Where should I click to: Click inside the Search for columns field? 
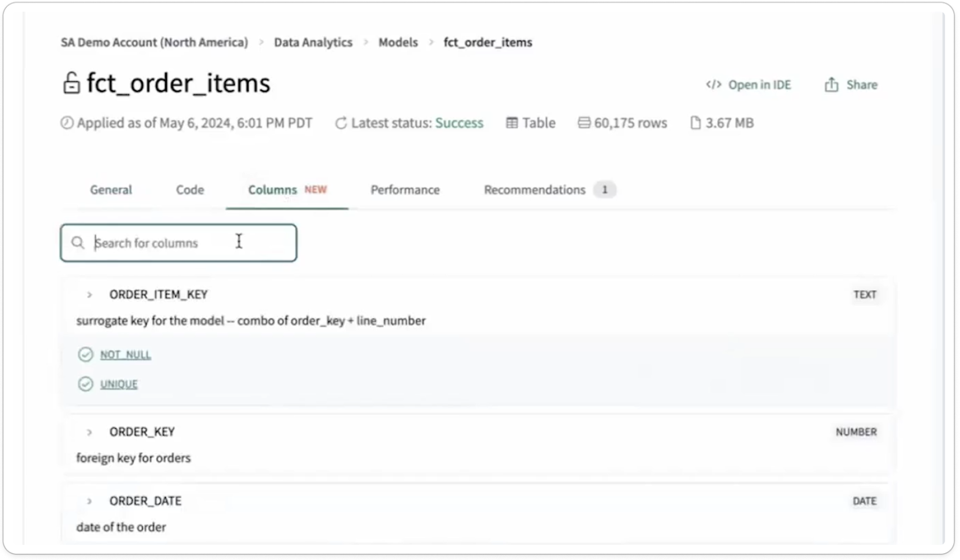[x=179, y=243]
